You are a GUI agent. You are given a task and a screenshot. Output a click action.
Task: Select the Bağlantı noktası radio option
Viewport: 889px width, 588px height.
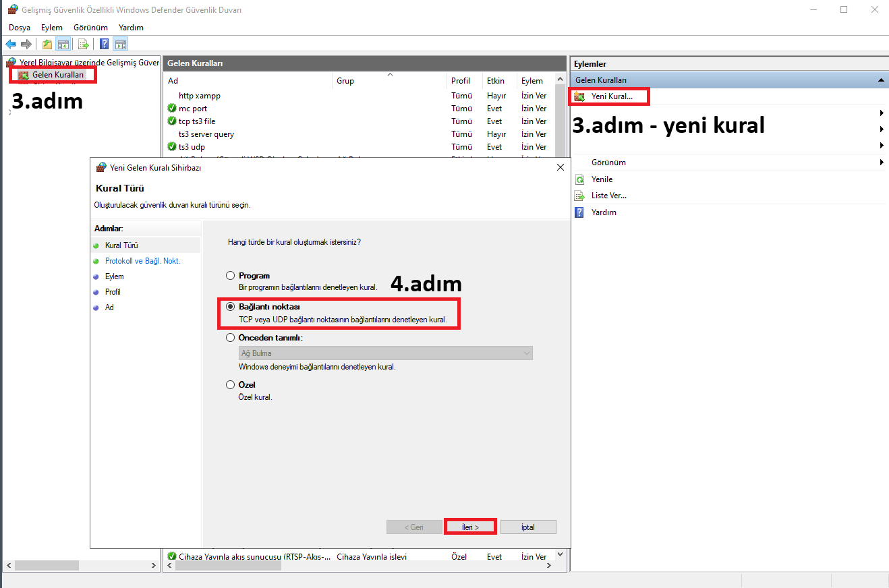coord(231,306)
